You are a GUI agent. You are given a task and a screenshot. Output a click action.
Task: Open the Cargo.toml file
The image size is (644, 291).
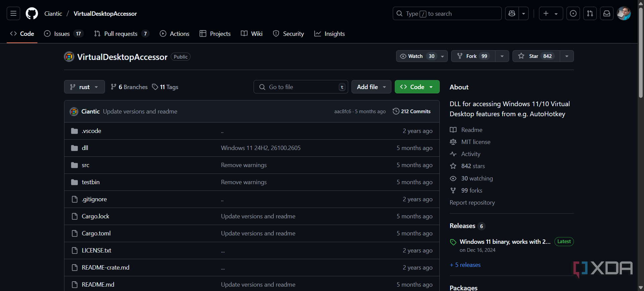click(x=96, y=233)
